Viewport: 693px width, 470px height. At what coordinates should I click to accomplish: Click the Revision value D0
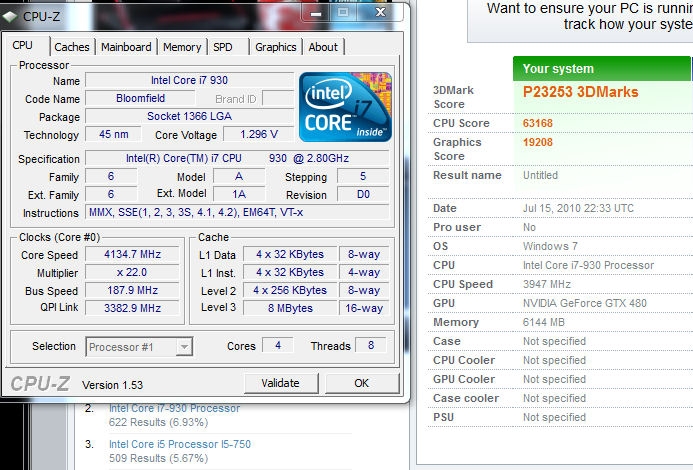(363, 194)
